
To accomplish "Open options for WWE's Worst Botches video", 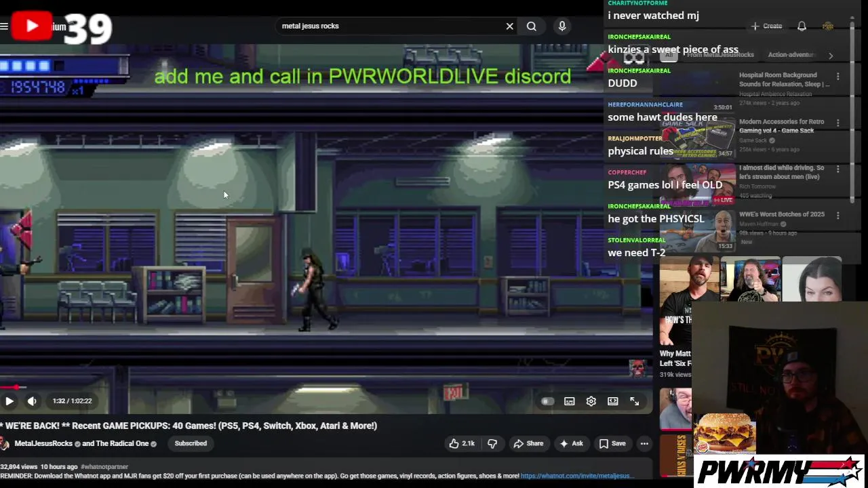I will [838, 216].
